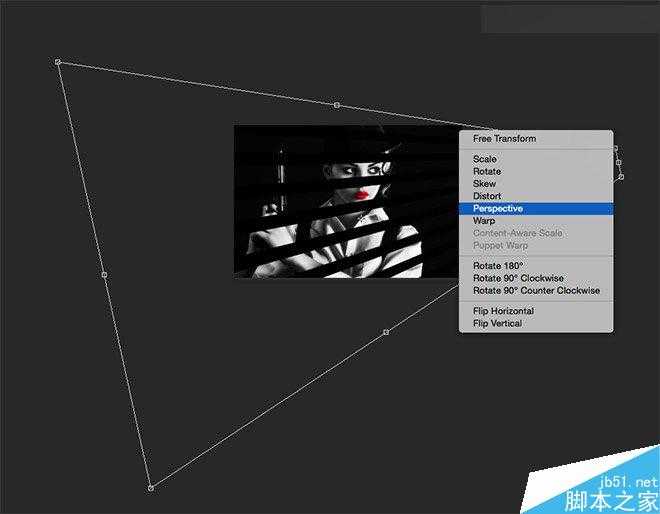Screen dimensions: 660x514
Task: Click the grayed-out Content-Aware Scale item
Action: pyautogui.click(x=517, y=233)
